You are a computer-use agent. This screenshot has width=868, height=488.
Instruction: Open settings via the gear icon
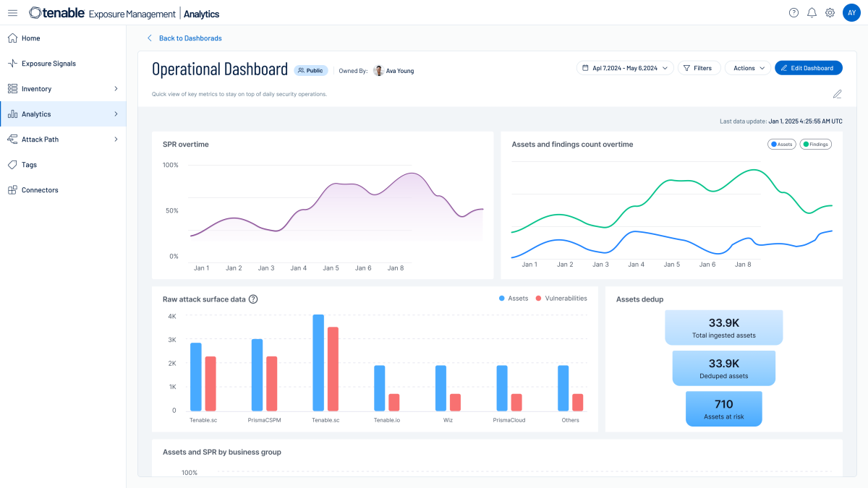830,12
